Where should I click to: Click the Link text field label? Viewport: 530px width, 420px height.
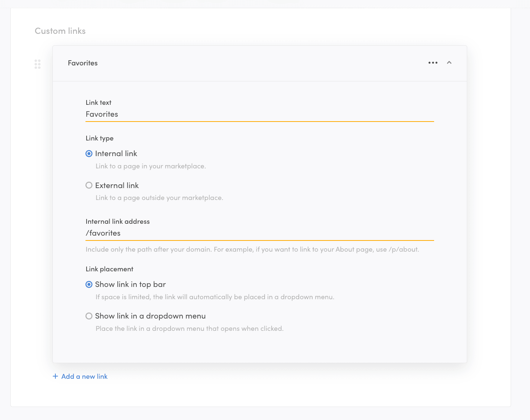tap(98, 103)
